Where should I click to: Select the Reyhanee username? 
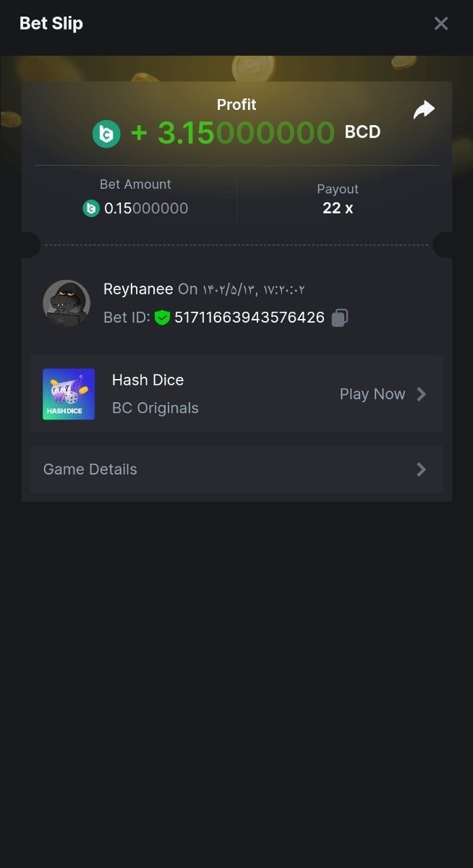(x=138, y=289)
